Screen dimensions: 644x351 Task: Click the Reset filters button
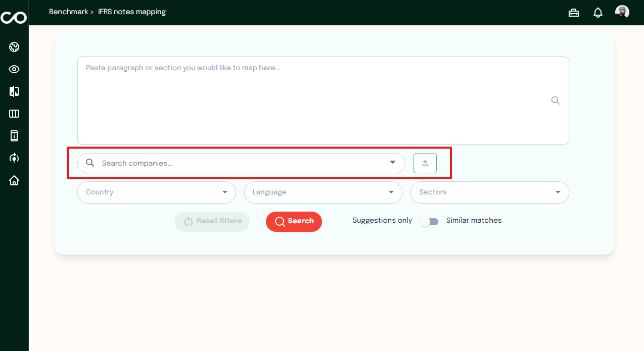tap(212, 221)
